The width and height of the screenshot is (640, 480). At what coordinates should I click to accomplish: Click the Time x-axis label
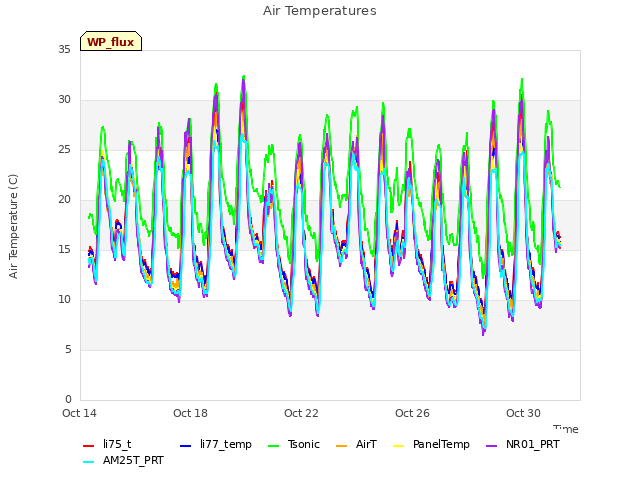tap(566, 429)
